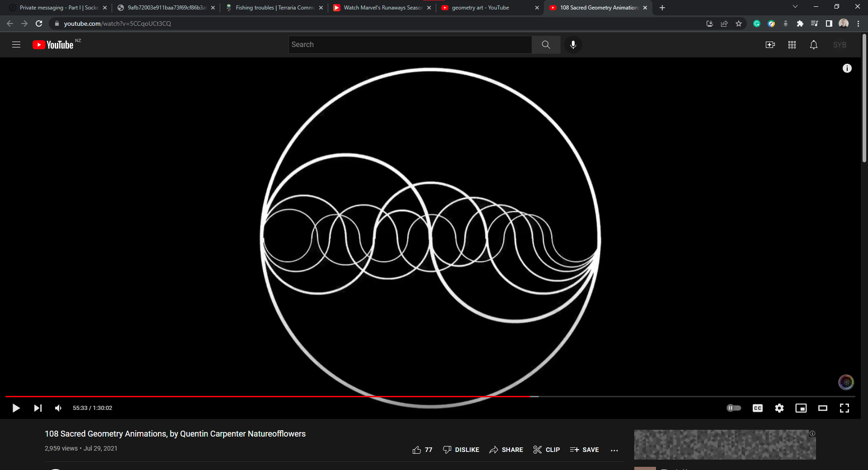This screenshot has height=470, width=868.
Task: Expand the YouTube guide hamburger menu
Action: (x=16, y=45)
